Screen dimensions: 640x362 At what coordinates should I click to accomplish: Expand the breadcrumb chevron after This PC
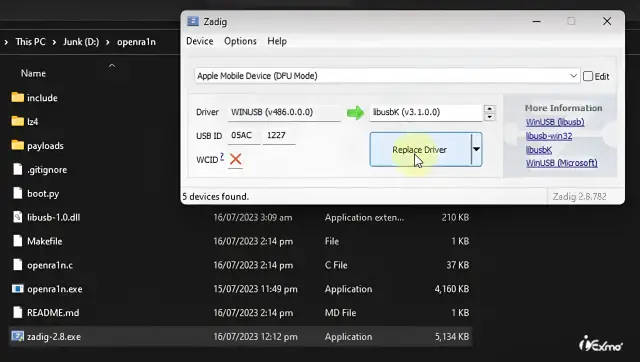pyautogui.click(x=54, y=42)
